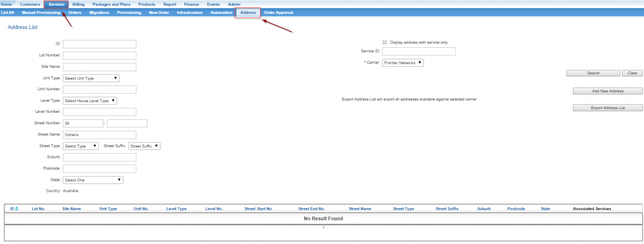Sort the list by ID column arrow icon
This screenshot has width=644, height=244.
tap(17, 209)
